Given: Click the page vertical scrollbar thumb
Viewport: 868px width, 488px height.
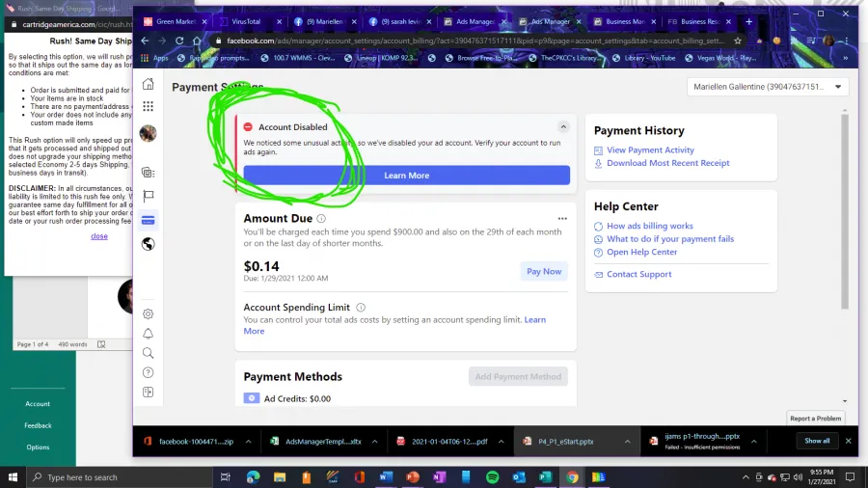Looking at the screenshot, I should click(844, 210).
